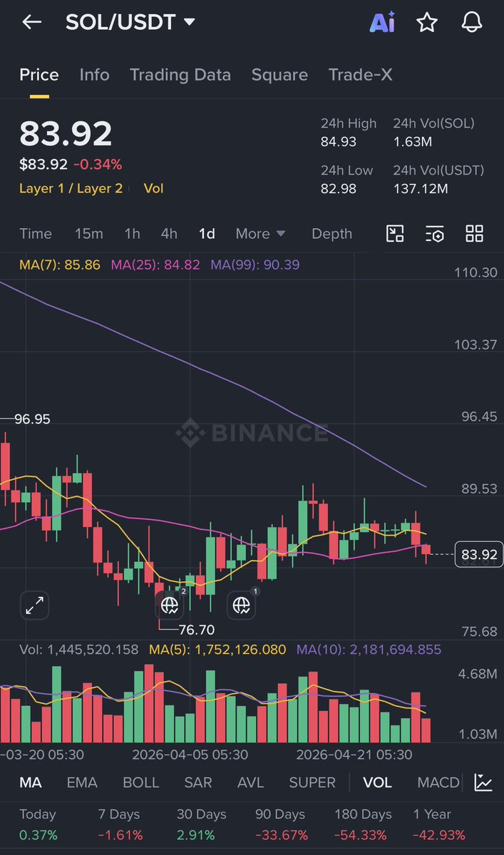Open the Trade-X tab
This screenshot has width=504, height=855.
(360, 75)
